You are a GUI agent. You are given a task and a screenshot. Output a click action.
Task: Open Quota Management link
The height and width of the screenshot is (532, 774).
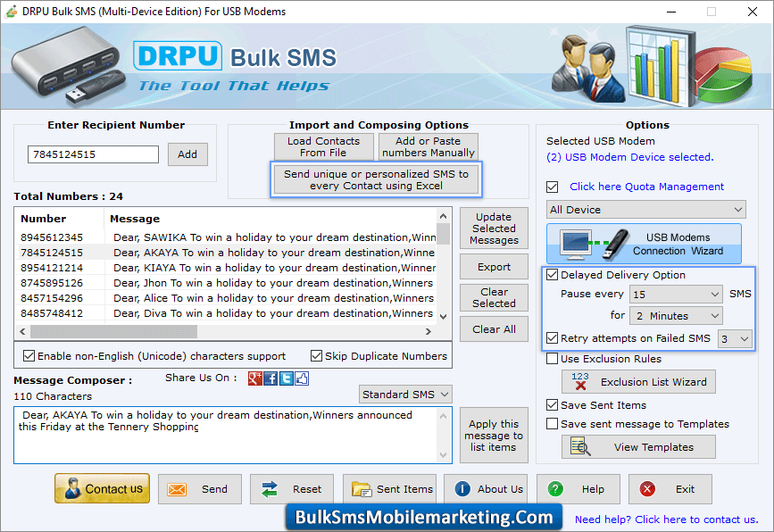click(646, 187)
